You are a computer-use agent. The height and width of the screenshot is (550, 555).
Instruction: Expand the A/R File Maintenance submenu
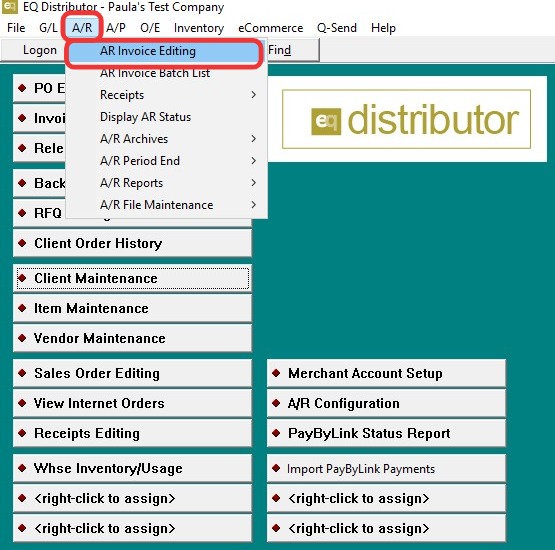point(166,205)
